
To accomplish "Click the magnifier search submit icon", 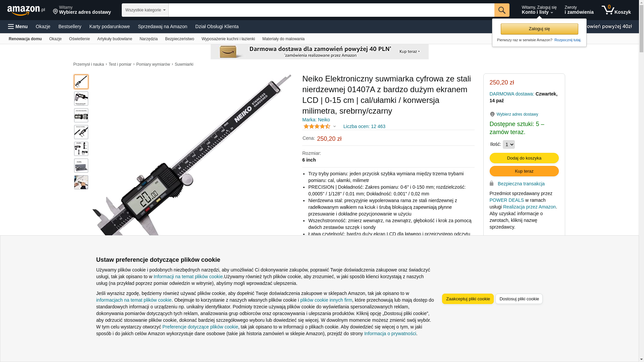I will [502, 10].
